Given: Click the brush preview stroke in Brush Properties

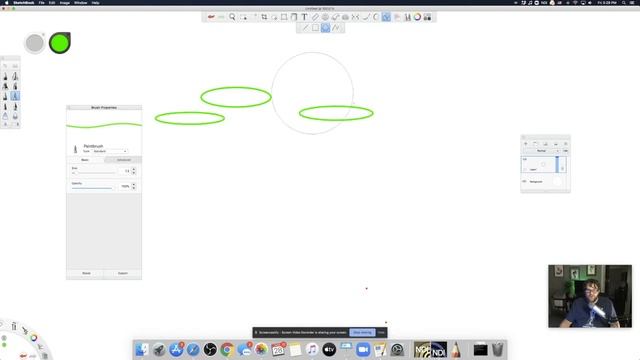Looking at the screenshot, I should (x=104, y=125).
